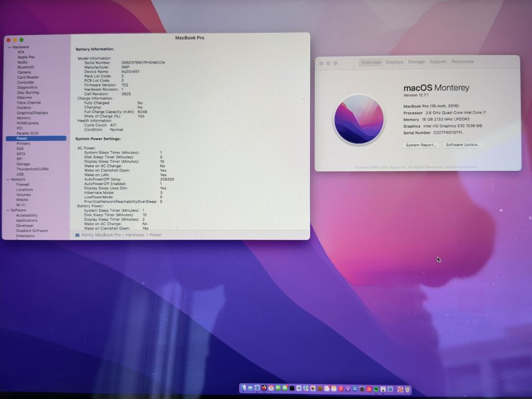Click serial number C02TF6G1GTFL in About window
532x399 pixels.
click(x=448, y=133)
